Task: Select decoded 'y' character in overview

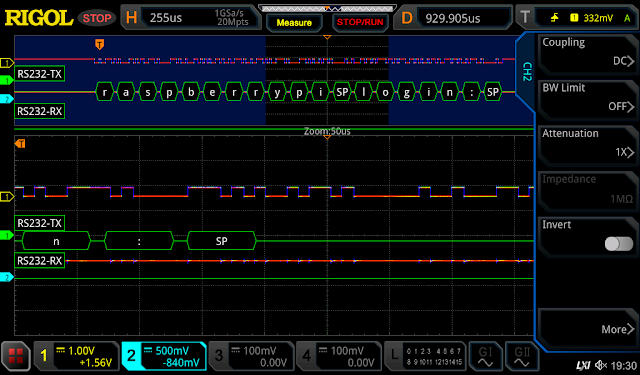Action: coord(277,92)
